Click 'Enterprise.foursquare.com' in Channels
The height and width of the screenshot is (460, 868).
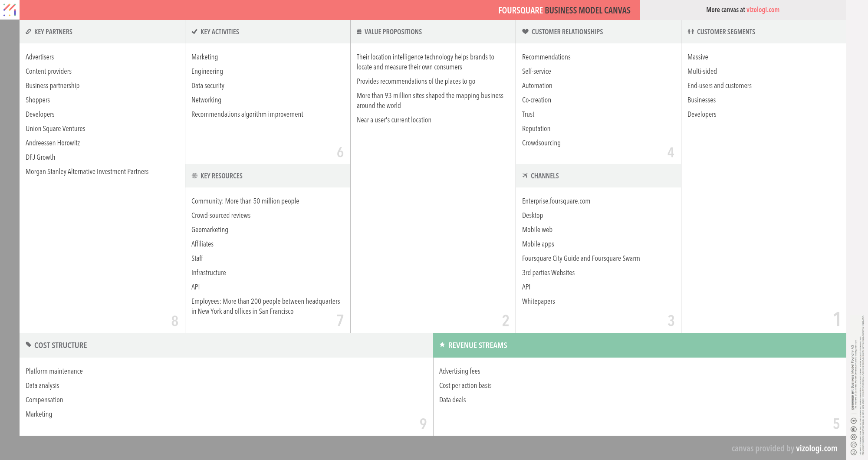[556, 201]
